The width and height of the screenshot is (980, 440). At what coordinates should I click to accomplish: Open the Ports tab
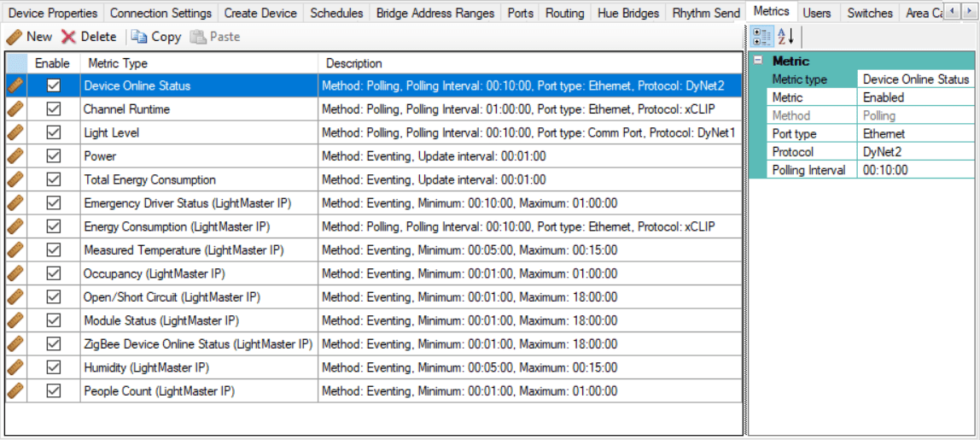[520, 13]
